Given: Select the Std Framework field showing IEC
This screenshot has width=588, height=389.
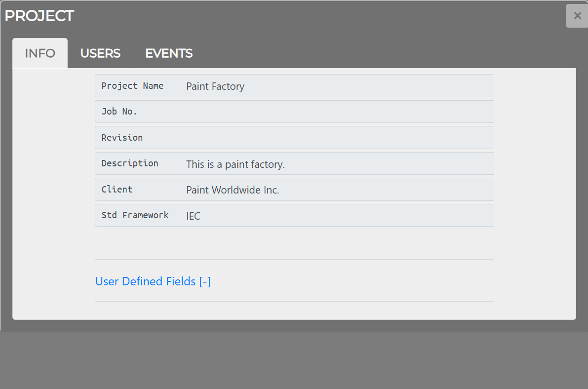Looking at the screenshot, I should [337, 215].
